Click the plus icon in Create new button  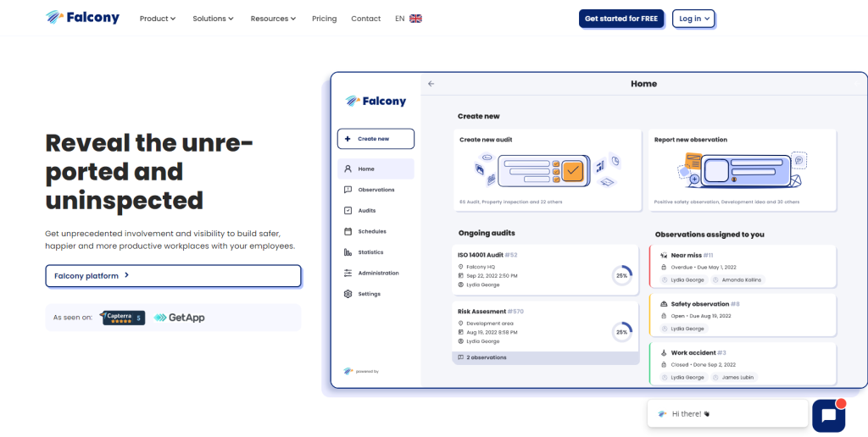(x=348, y=139)
